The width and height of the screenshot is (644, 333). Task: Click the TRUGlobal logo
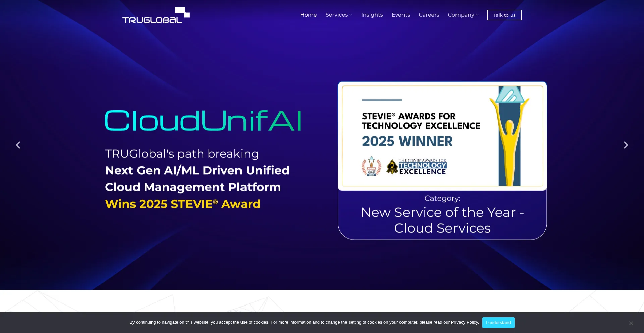156,15
